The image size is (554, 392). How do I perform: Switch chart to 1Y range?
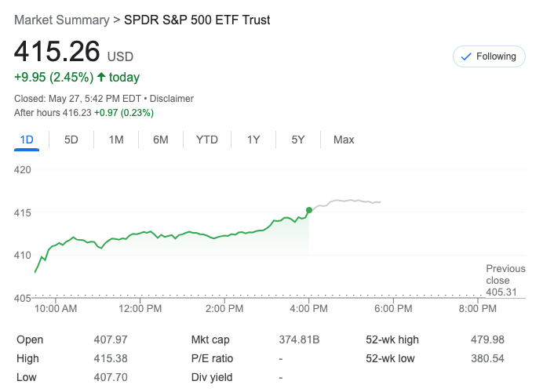253,140
